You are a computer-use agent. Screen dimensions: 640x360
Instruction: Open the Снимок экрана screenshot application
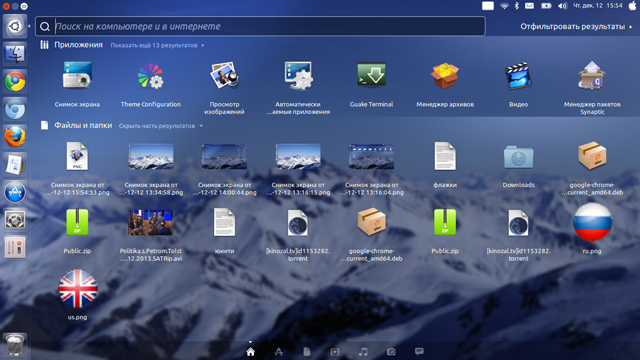click(77, 76)
